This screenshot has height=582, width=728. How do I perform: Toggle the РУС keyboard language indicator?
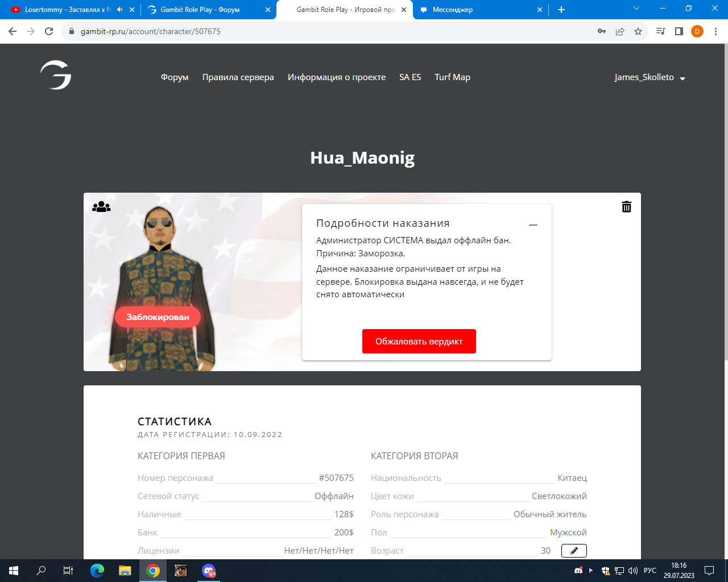pyautogui.click(x=650, y=571)
